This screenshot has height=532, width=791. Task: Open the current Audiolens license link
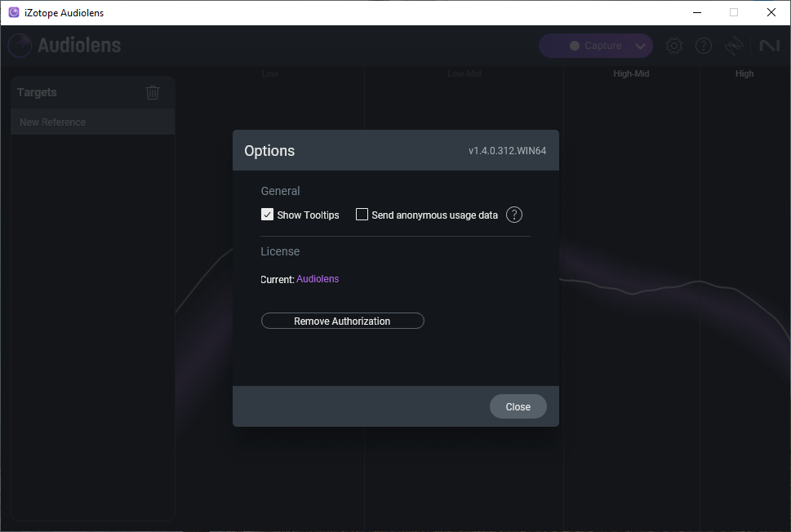318,279
